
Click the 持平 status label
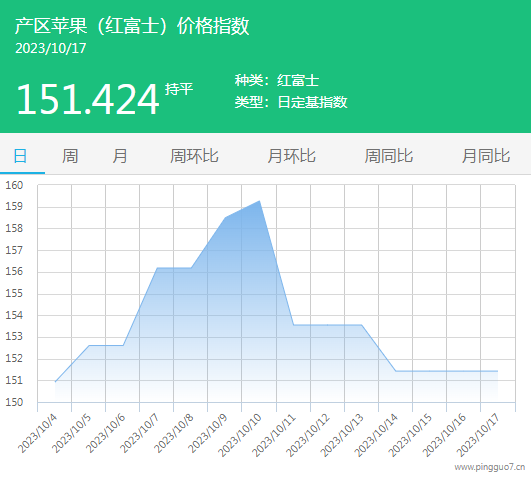[179, 89]
